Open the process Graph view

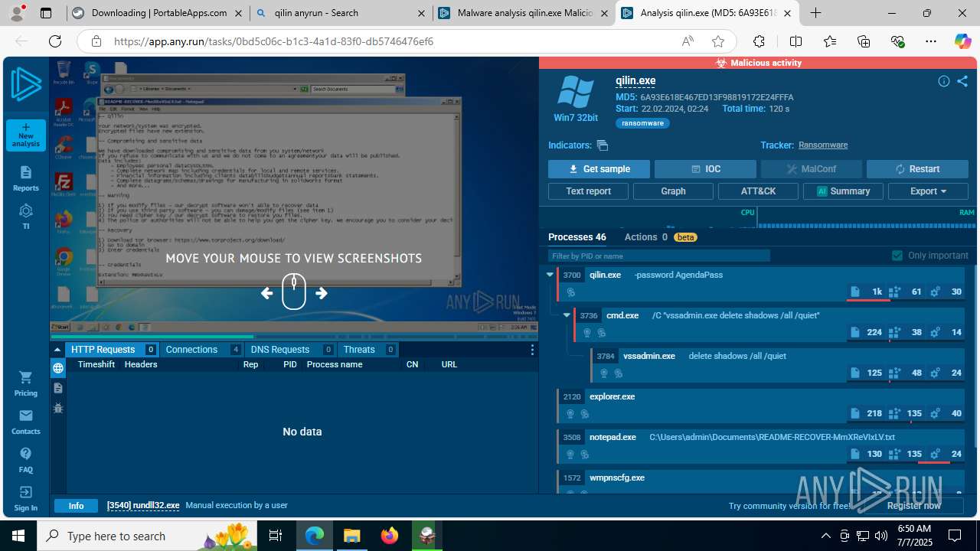pyautogui.click(x=673, y=191)
